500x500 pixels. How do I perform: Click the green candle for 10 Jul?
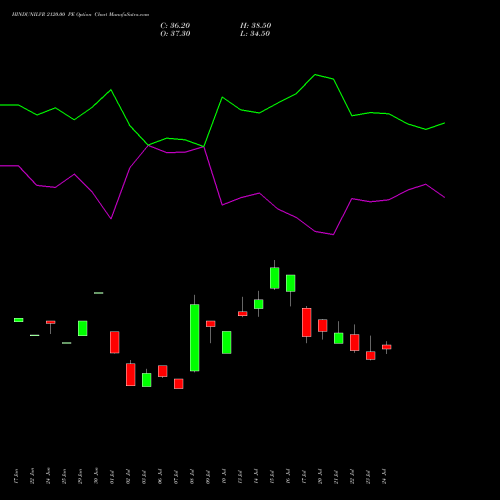(x=227, y=342)
